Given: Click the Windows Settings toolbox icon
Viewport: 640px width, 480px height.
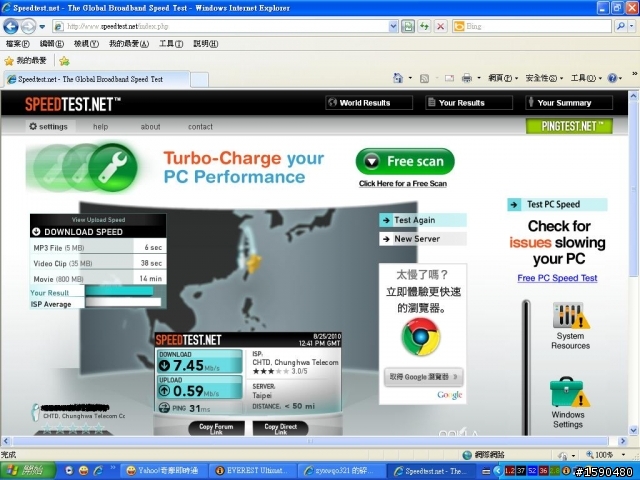Looking at the screenshot, I should tap(569, 392).
